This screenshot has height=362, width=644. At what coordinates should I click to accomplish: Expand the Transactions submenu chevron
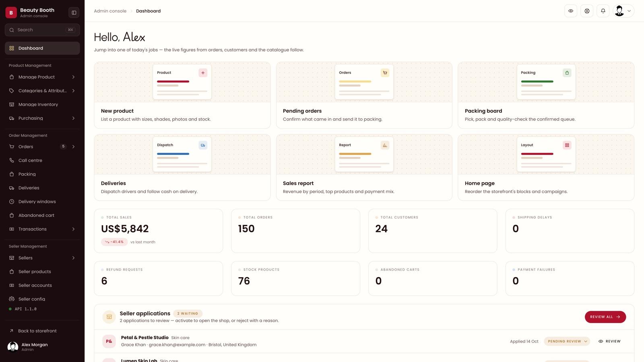pyautogui.click(x=73, y=229)
